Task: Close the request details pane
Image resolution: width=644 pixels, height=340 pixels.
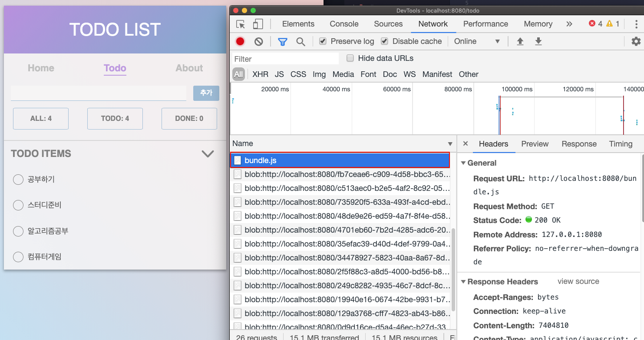Action: 466,143
